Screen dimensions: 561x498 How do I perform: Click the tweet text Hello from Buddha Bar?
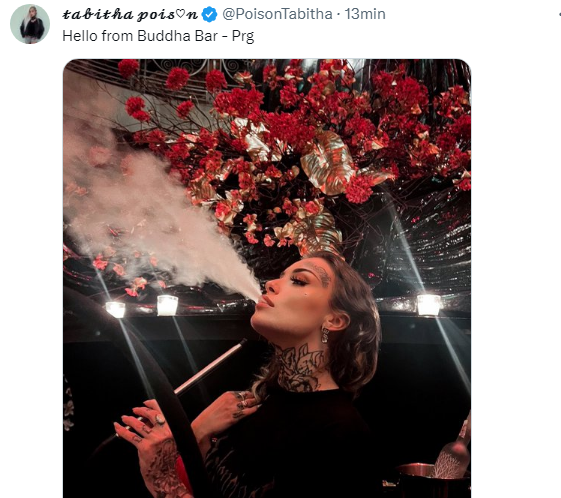point(140,36)
